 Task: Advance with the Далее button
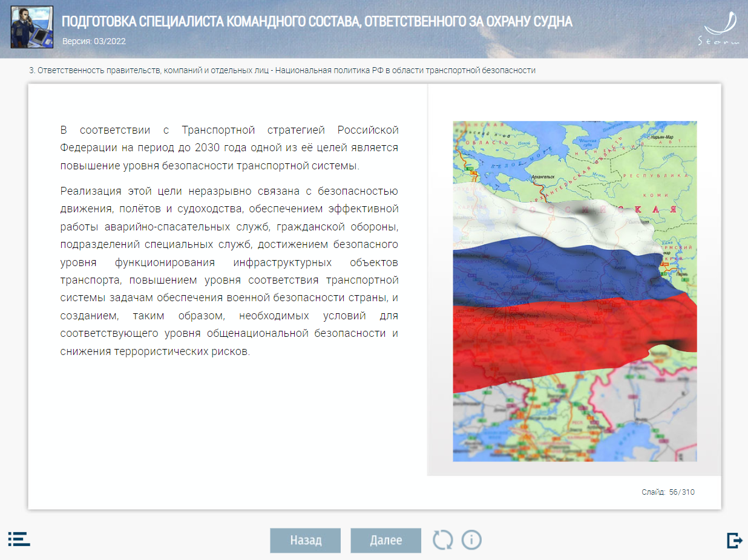pos(385,540)
